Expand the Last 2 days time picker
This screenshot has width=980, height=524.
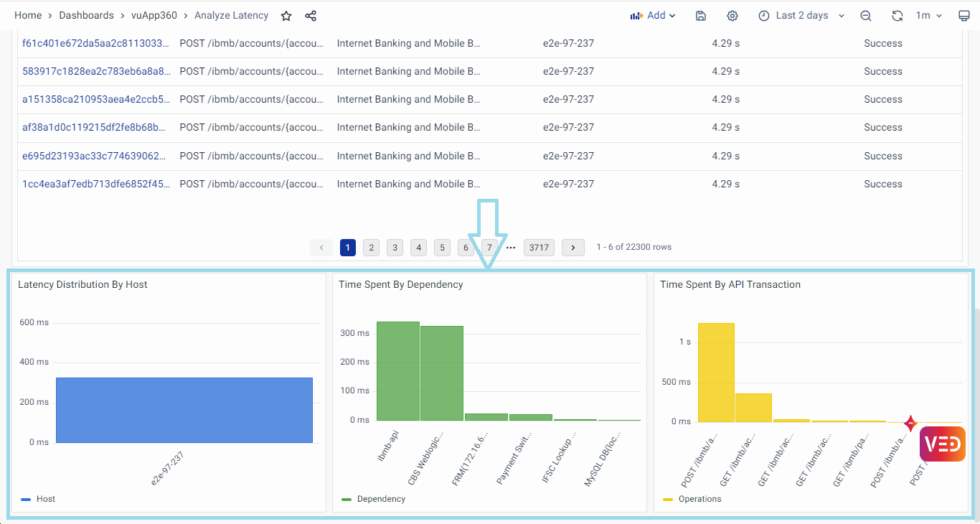coord(801,16)
